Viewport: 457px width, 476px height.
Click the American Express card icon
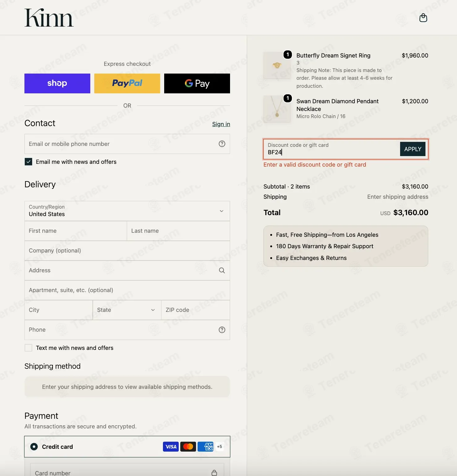206,447
